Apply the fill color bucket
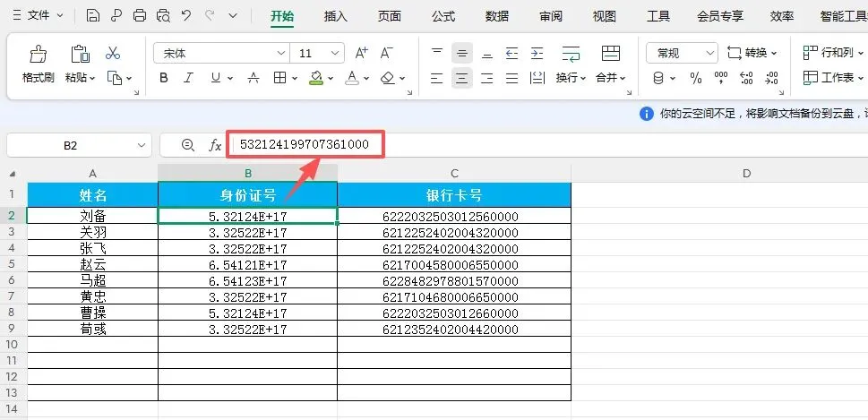 [x=316, y=78]
